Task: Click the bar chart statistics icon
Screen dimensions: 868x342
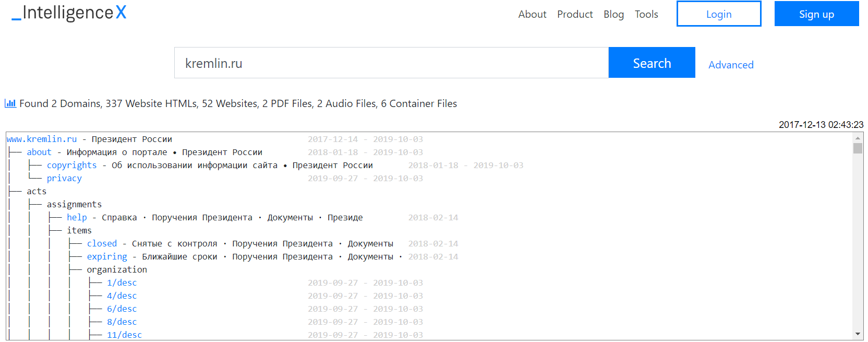Action: tap(10, 103)
